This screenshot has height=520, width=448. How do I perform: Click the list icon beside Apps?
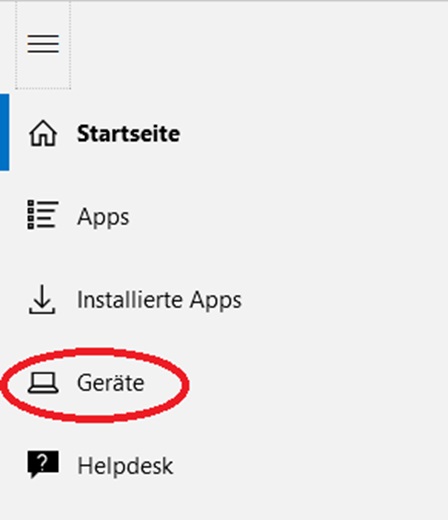43,215
